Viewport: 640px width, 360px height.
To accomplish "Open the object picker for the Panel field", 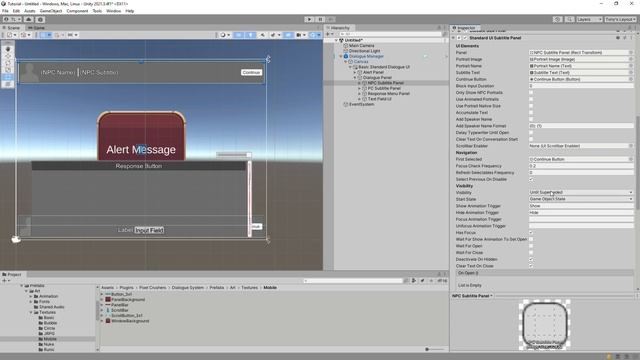I will [x=631, y=53].
